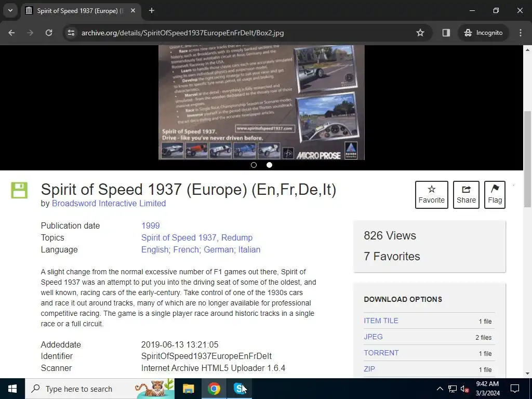
Task: Share this archive item
Action: (466, 195)
